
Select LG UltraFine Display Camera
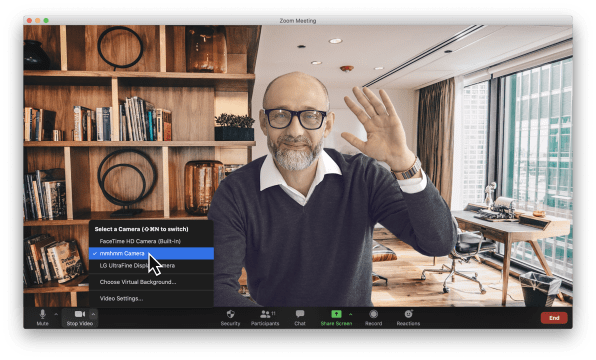(151, 265)
